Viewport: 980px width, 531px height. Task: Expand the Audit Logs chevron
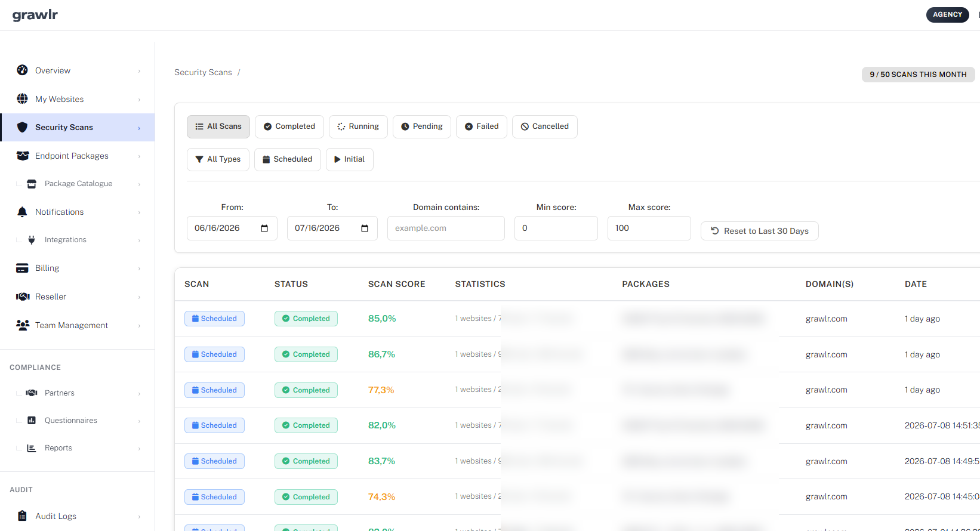pyautogui.click(x=139, y=517)
